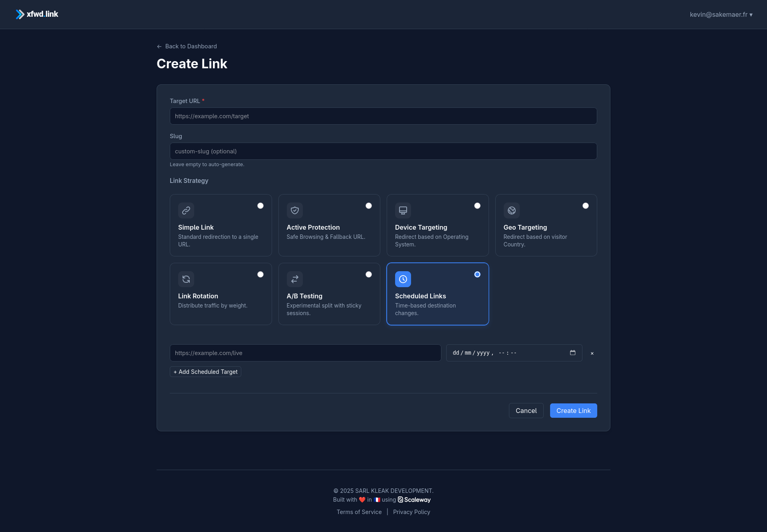Image resolution: width=767 pixels, height=532 pixels.
Task: Click the Active Protection shield icon
Action: [x=295, y=210]
